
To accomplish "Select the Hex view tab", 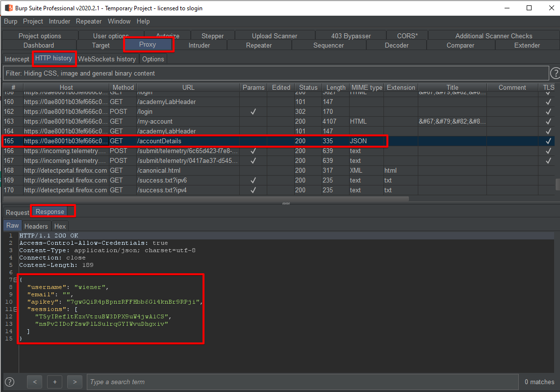I will pyautogui.click(x=60, y=226).
